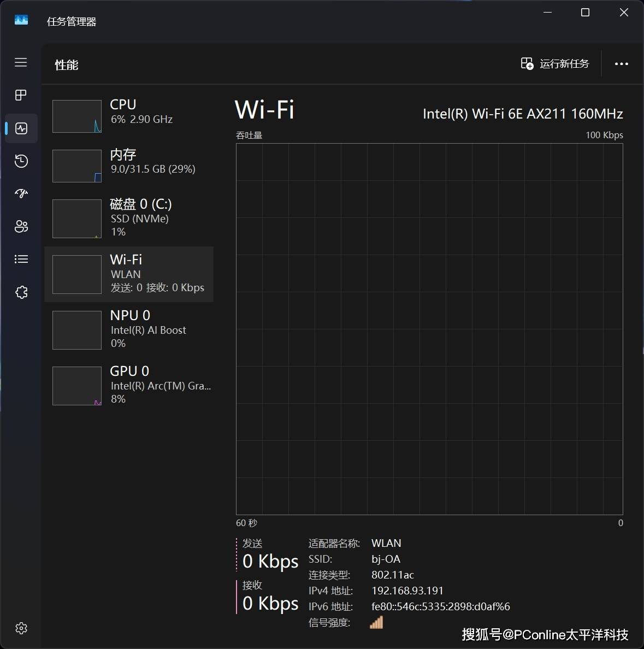The height and width of the screenshot is (649, 644).
Task: Click Run new task button
Action: tap(555, 64)
